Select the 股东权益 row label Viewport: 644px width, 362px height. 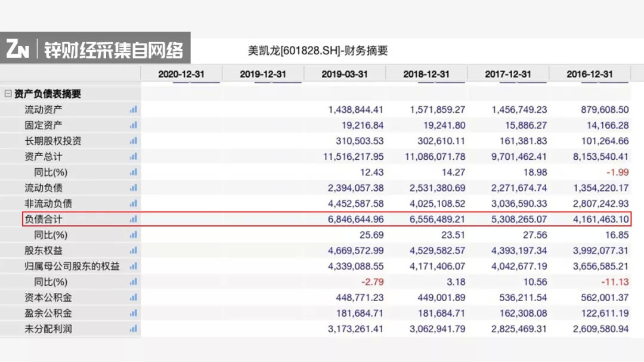(43, 250)
